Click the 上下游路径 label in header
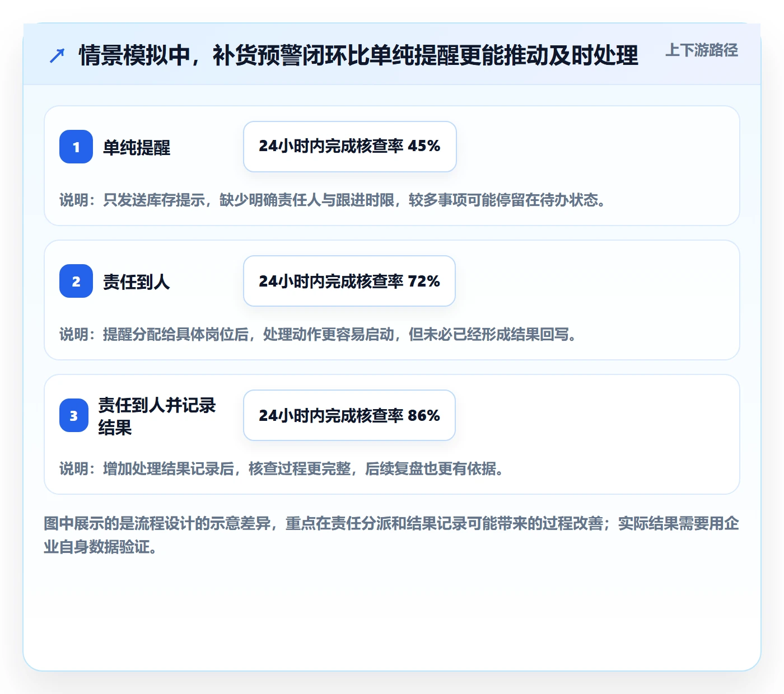784x694 pixels. tap(702, 50)
